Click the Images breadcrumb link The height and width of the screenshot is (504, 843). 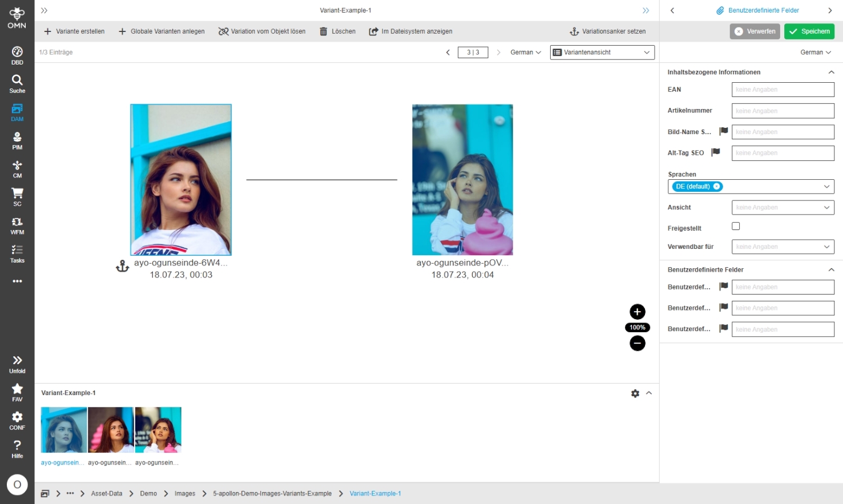(184, 494)
